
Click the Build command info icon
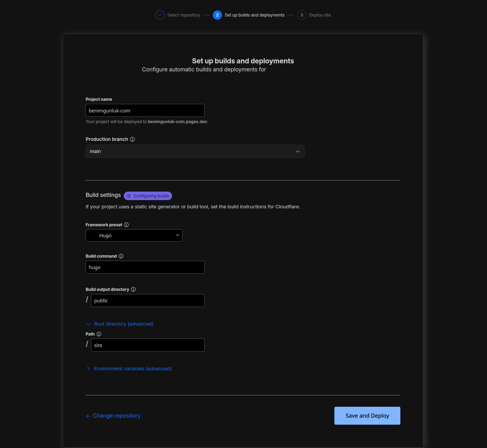[121, 256]
